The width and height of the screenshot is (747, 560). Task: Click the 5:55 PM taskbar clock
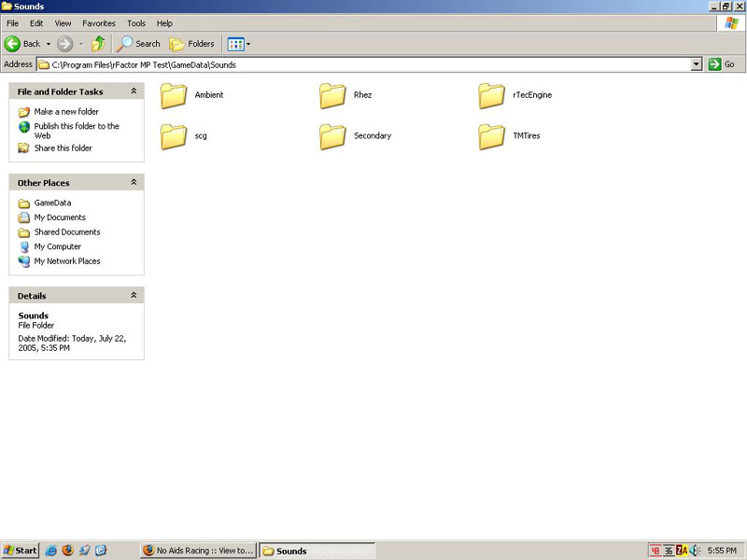pos(722,551)
